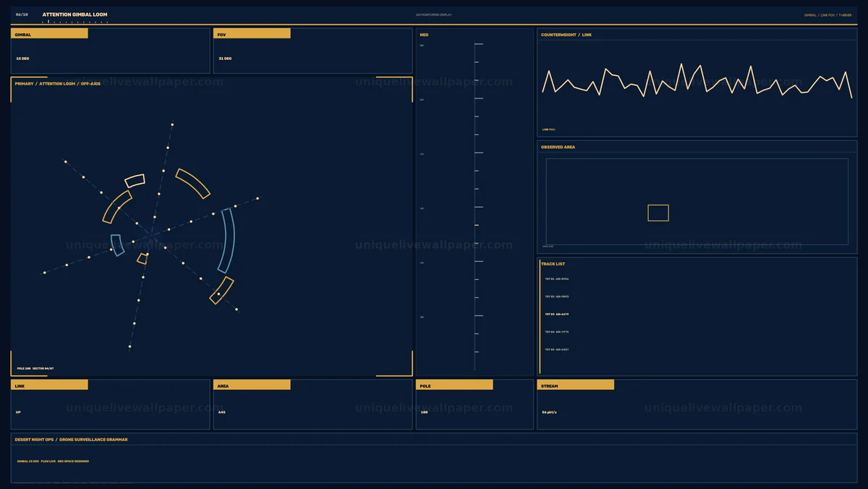The width and height of the screenshot is (868, 489).
Task: Click the 15 DEG gimbal value
Action: (22, 59)
